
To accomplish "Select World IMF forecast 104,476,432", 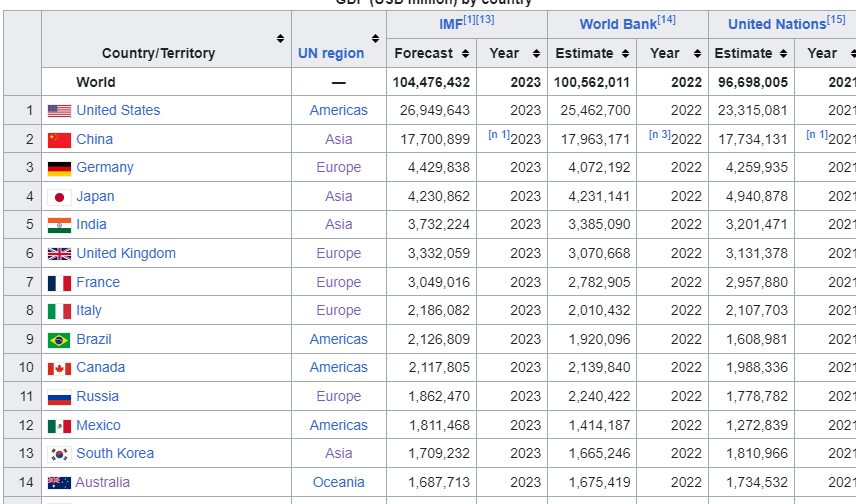I will point(431,82).
